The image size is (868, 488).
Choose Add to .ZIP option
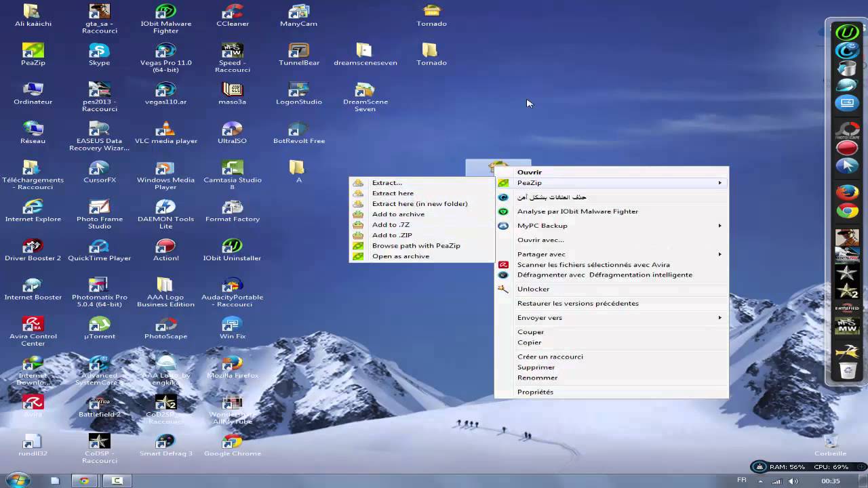pyautogui.click(x=422, y=235)
